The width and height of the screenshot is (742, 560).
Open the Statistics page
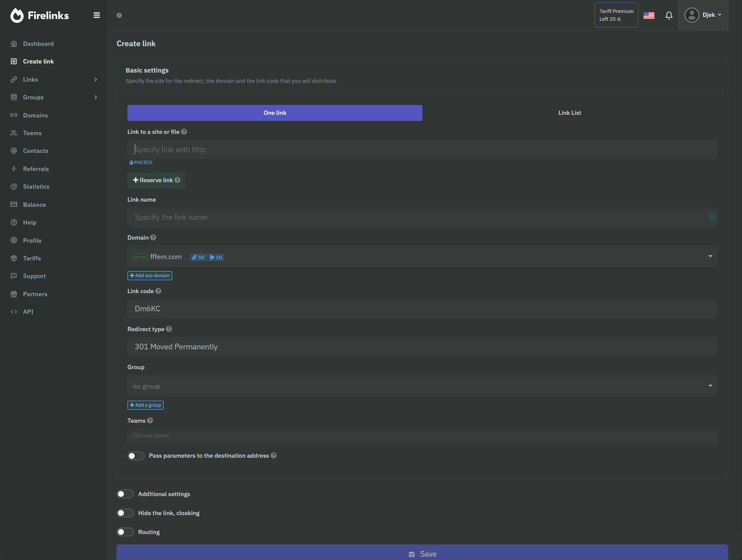(36, 187)
